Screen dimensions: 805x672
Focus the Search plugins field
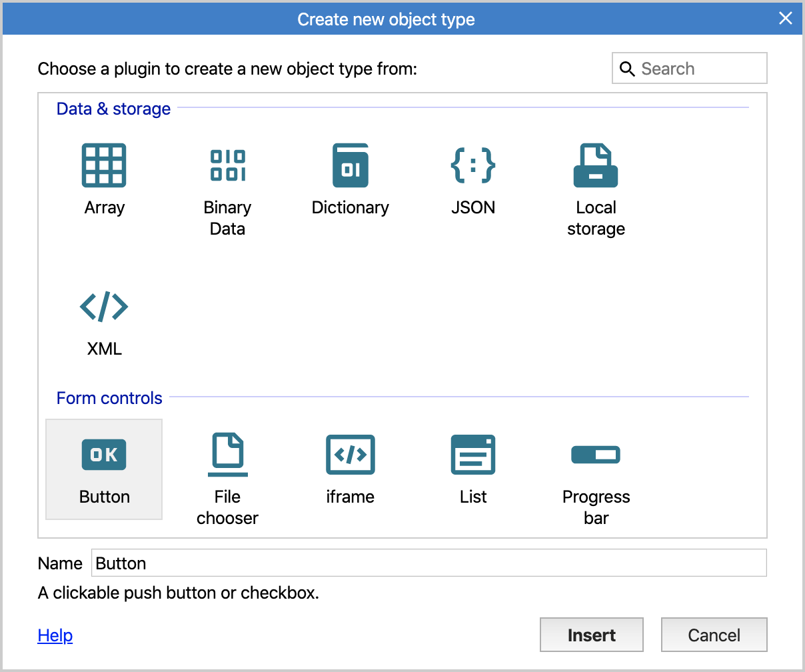pos(690,68)
